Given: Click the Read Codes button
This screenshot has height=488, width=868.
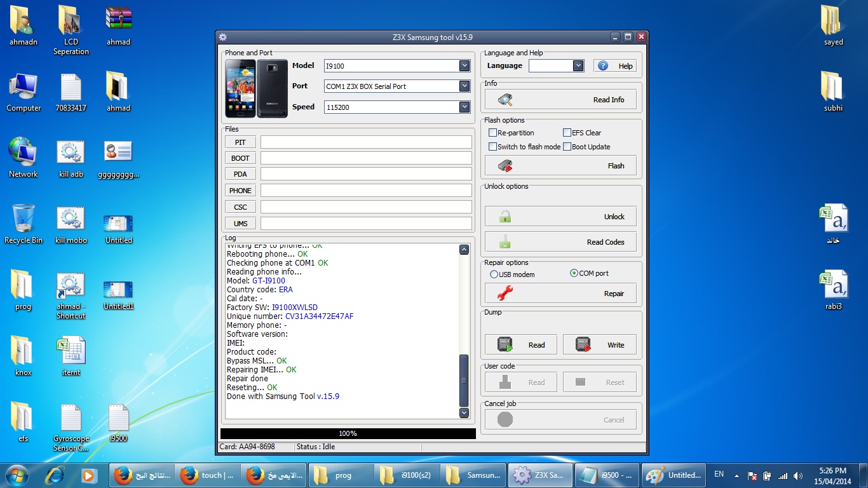Looking at the screenshot, I should click(560, 242).
